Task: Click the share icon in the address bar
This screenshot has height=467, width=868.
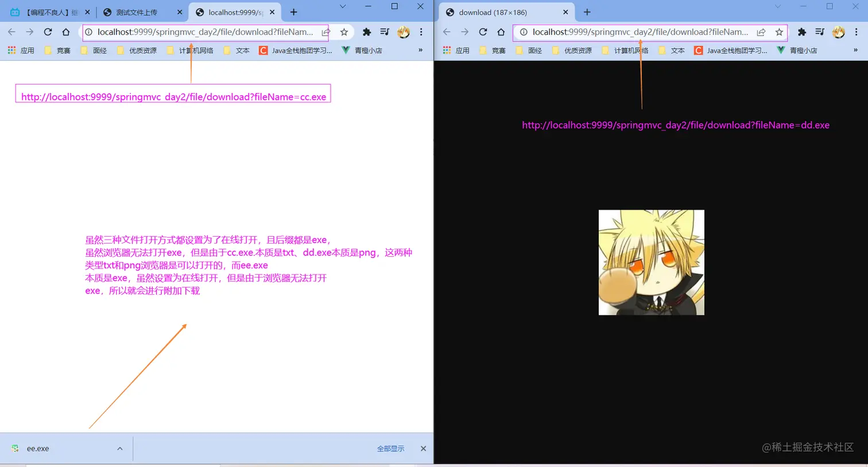Action: point(325,32)
